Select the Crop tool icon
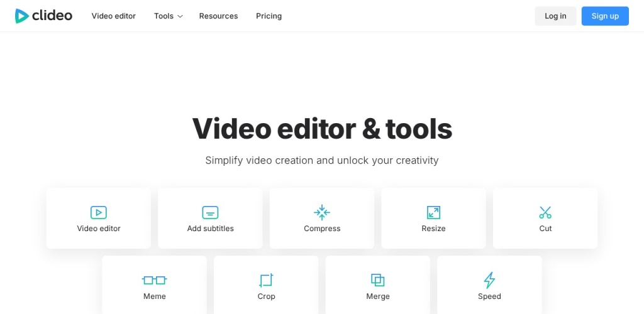The image size is (644, 314). tap(266, 280)
